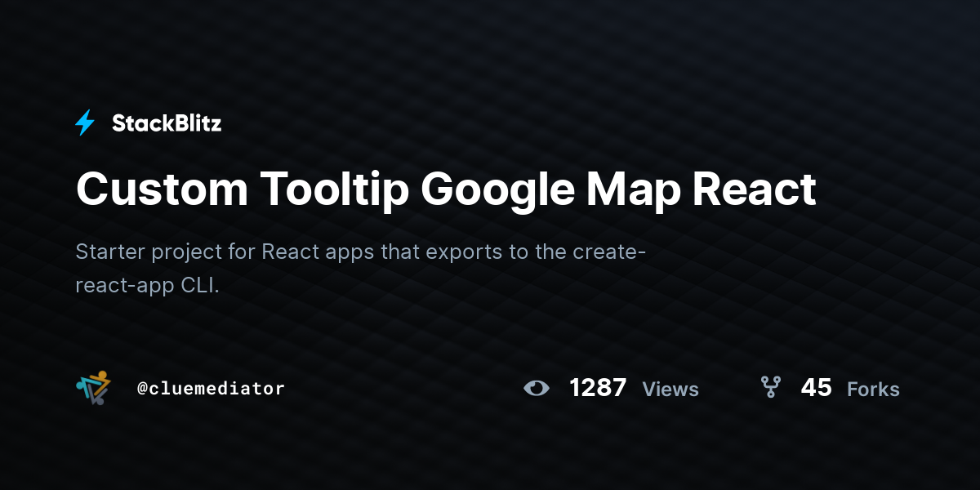The height and width of the screenshot is (490, 980).
Task: Select the project title Custom Tooltip Google Map React
Action: tap(446, 189)
